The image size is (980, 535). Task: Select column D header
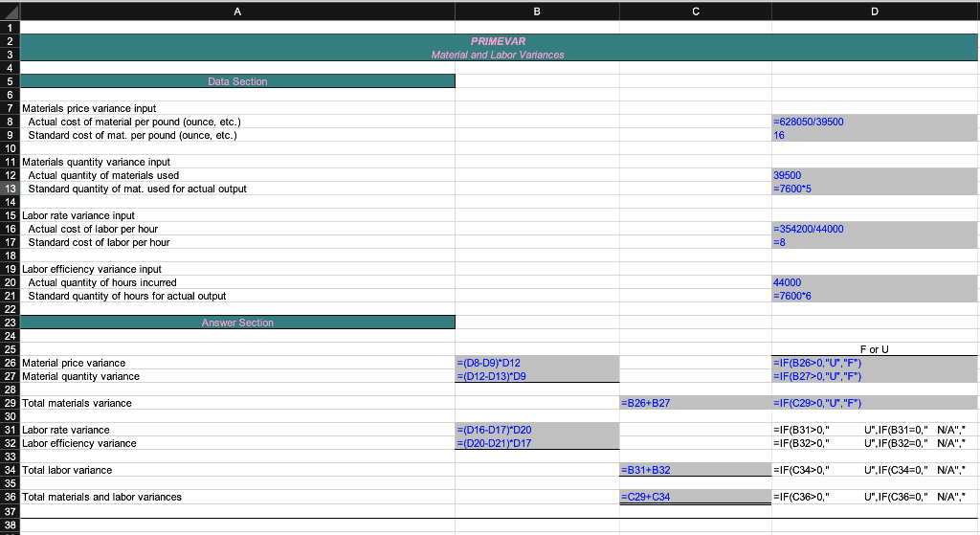click(x=875, y=11)
